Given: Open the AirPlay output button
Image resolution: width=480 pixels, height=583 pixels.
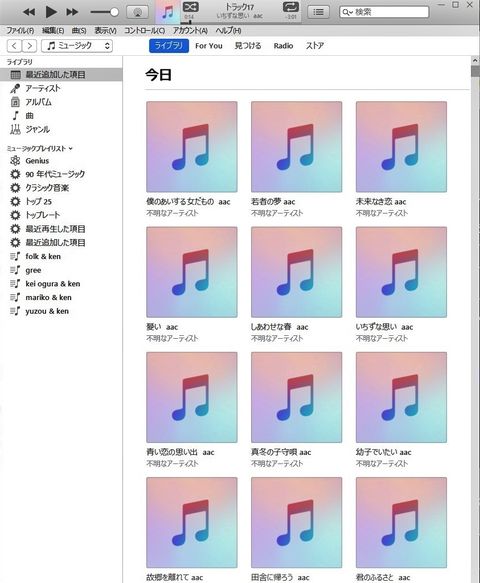Looking at the screenshot, I should 138,12.
